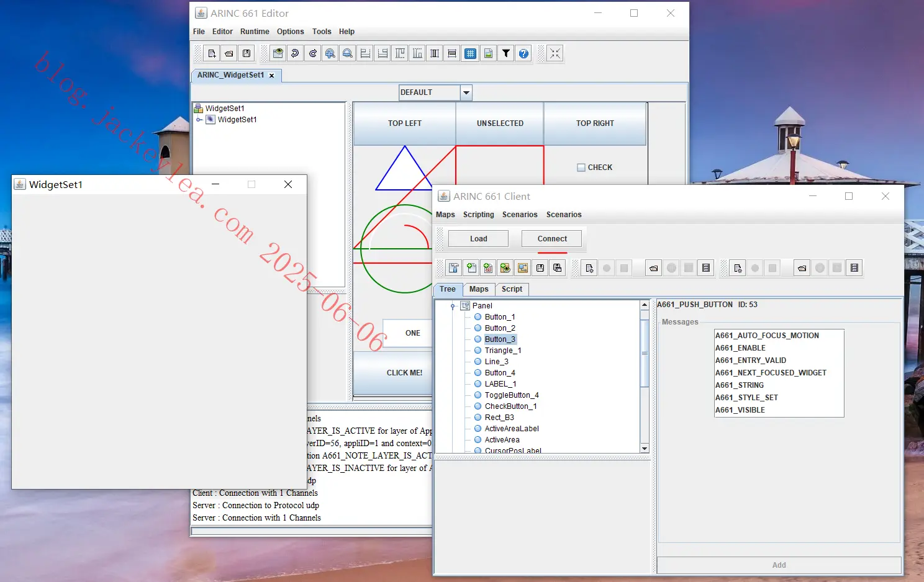Click the ONE button in Editor preview
The image size is (924, 582).
tap(407, 333)
